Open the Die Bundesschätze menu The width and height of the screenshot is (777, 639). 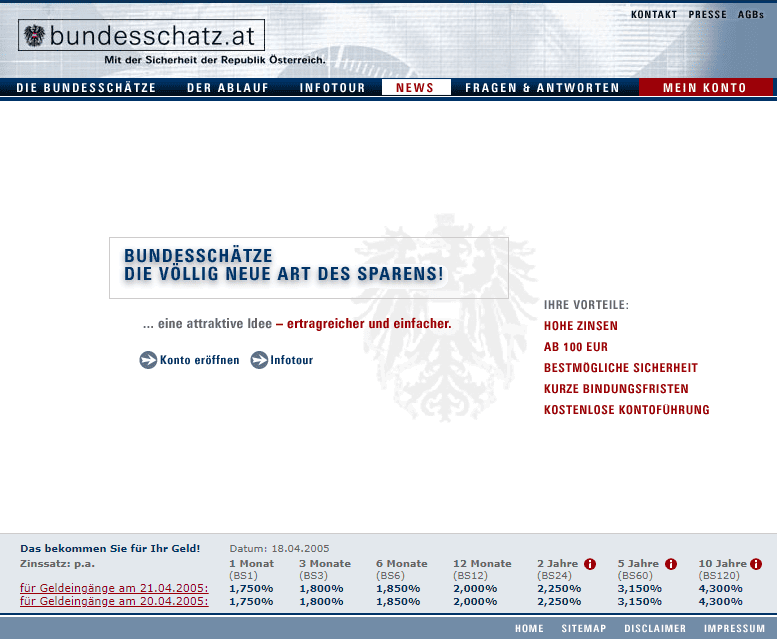tap(86, 88)
